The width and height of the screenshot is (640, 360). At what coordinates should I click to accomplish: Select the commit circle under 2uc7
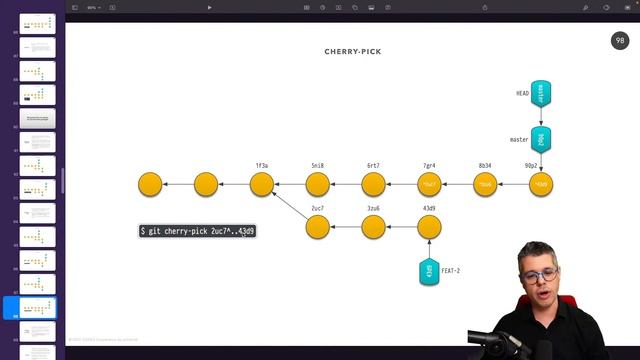pyautogui.click(x=318, y=227)
